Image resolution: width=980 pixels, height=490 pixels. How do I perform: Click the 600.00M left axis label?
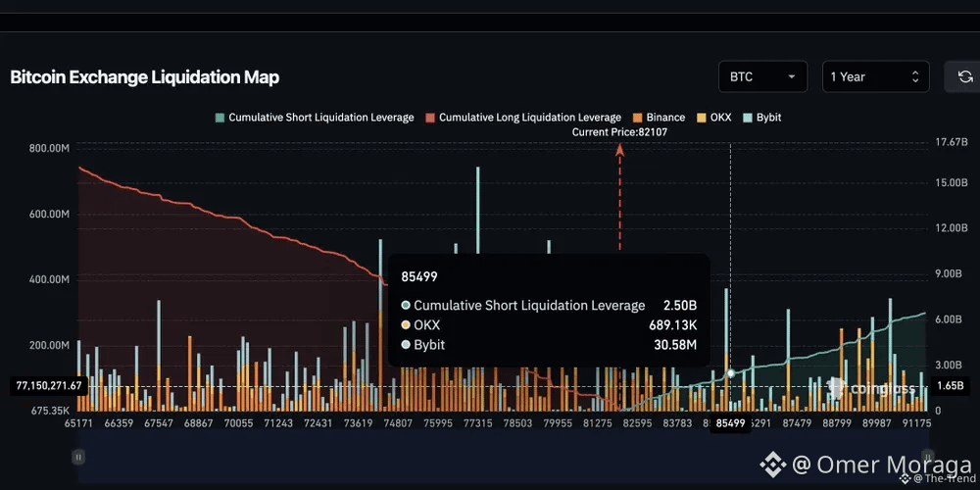coord(49,214)
